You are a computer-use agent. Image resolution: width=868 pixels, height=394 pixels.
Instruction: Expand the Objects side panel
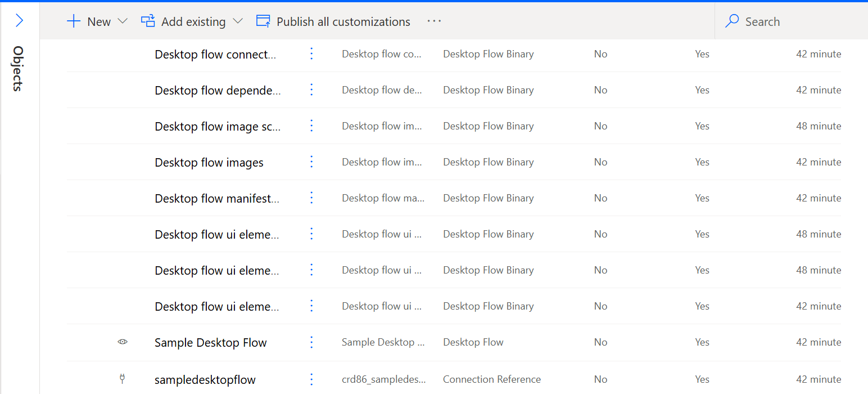[20, 21]
